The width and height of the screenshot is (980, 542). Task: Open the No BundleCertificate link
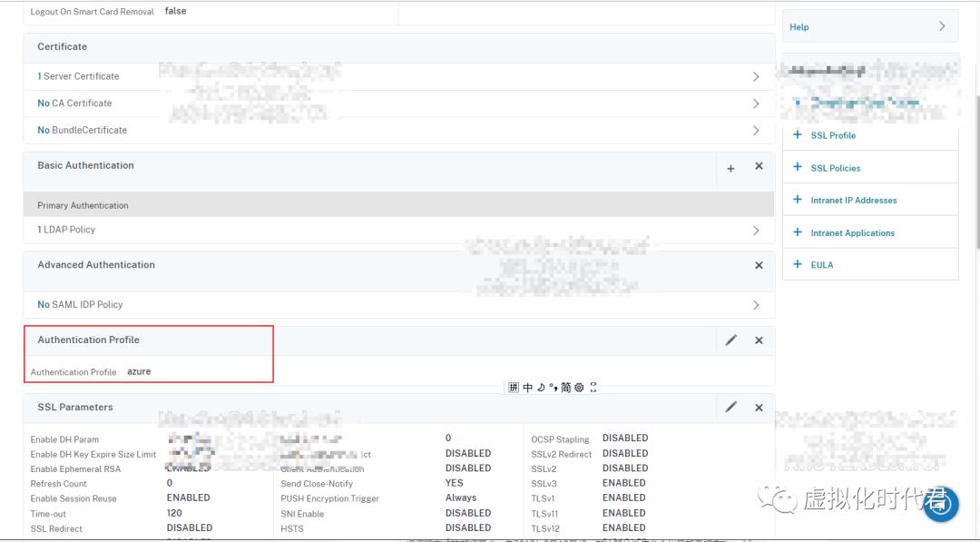(x=82, y=130)
